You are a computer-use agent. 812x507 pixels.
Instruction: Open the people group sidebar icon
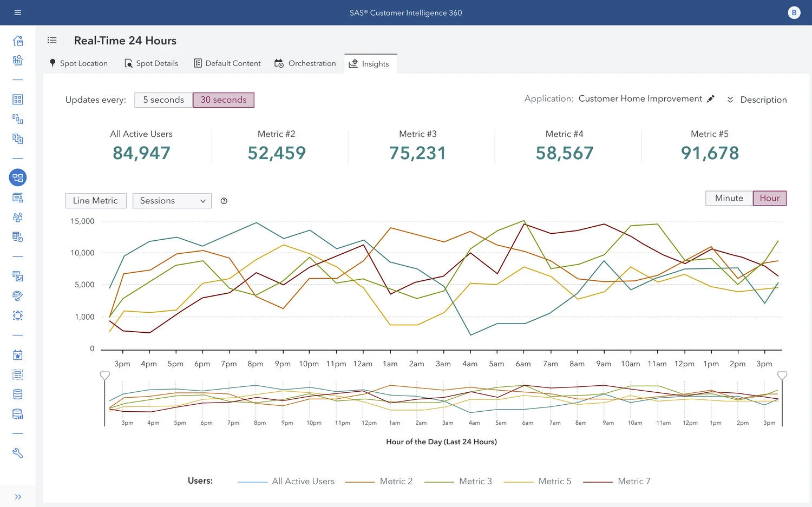(x=18, y=218)
